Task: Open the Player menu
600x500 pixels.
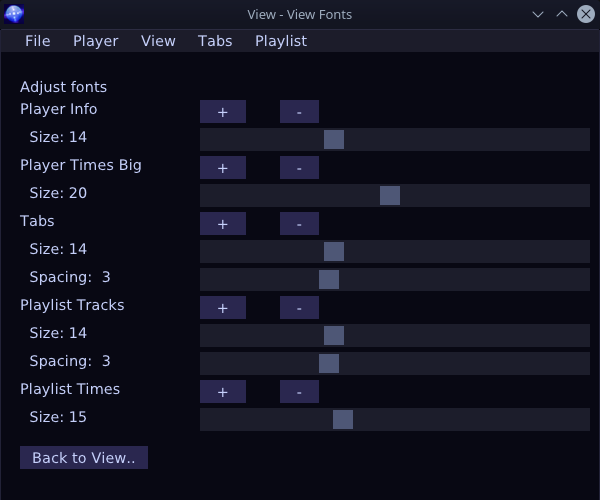Action: coord(96,41)
